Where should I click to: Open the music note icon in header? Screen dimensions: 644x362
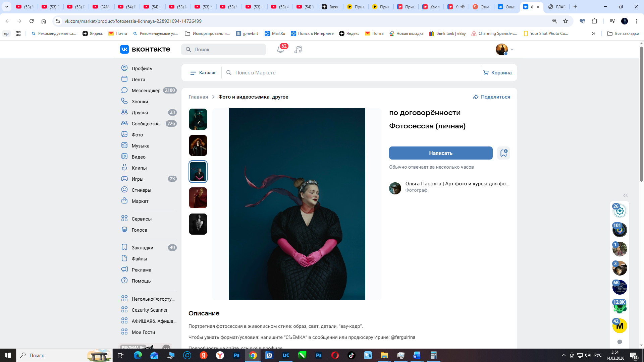point(298,50)
